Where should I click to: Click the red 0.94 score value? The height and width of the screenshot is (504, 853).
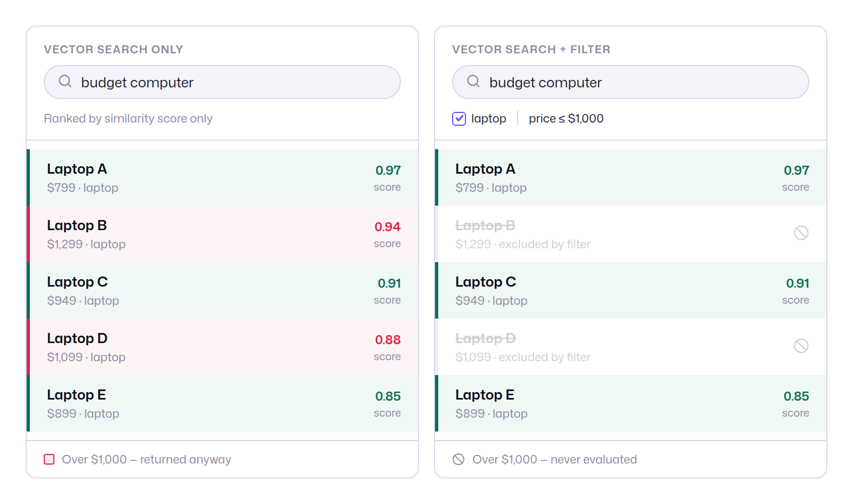pos(388,227)
